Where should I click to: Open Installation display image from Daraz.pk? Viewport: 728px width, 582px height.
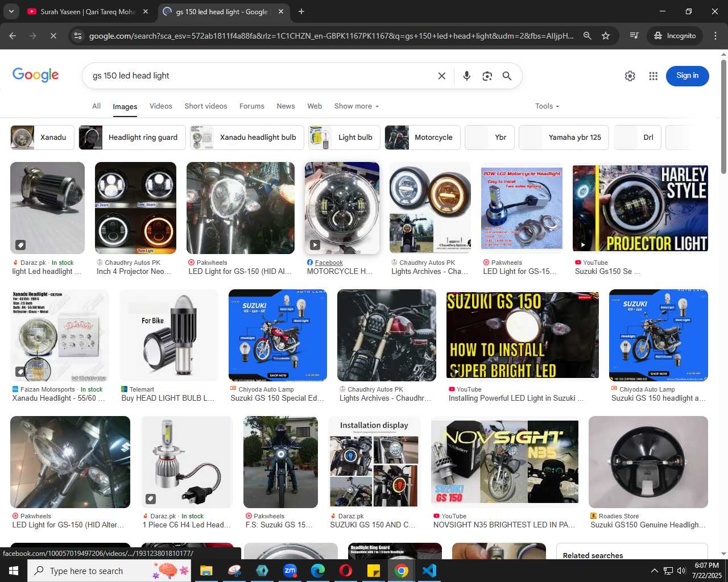click(374, 462)
